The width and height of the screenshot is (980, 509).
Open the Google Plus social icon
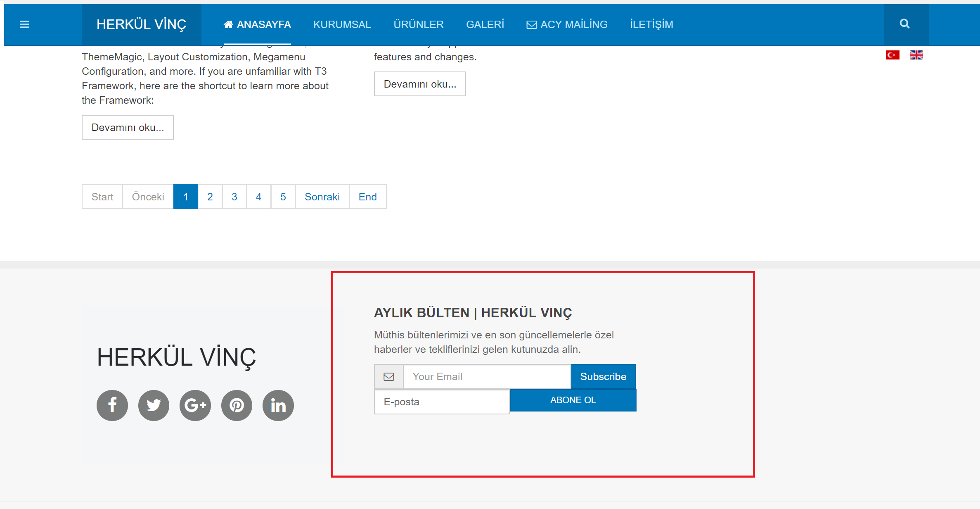195,405
